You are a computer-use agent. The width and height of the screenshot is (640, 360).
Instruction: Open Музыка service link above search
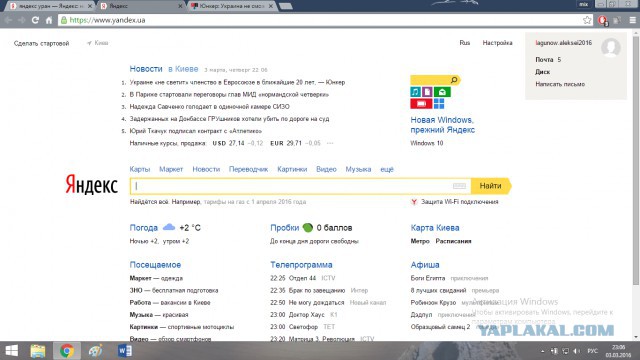pos(358,169)
